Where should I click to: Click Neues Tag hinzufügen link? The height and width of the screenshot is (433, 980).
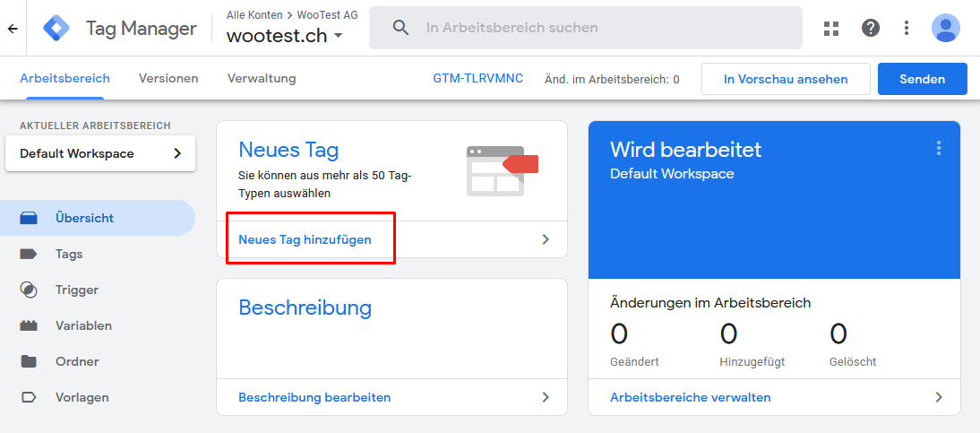[x=305, y=239]
